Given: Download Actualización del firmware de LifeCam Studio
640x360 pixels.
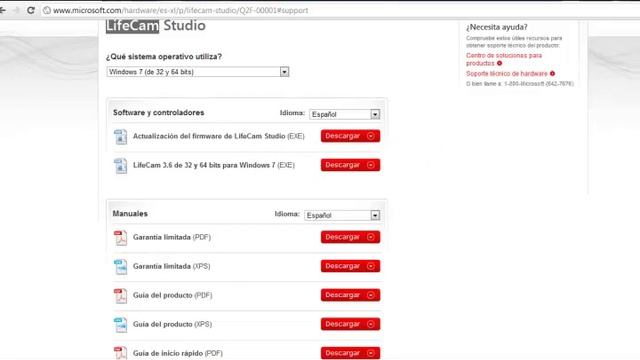Looking at the screenshot, I should (350, 136).
